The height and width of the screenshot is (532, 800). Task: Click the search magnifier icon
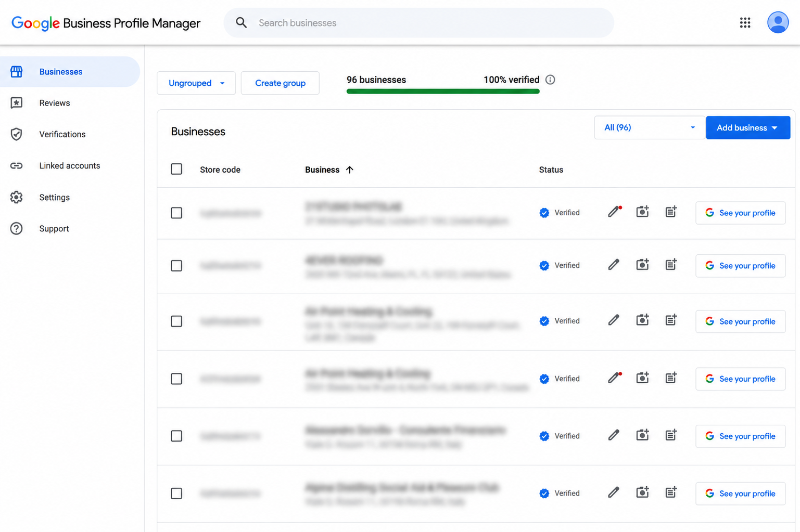click(241, 23)
